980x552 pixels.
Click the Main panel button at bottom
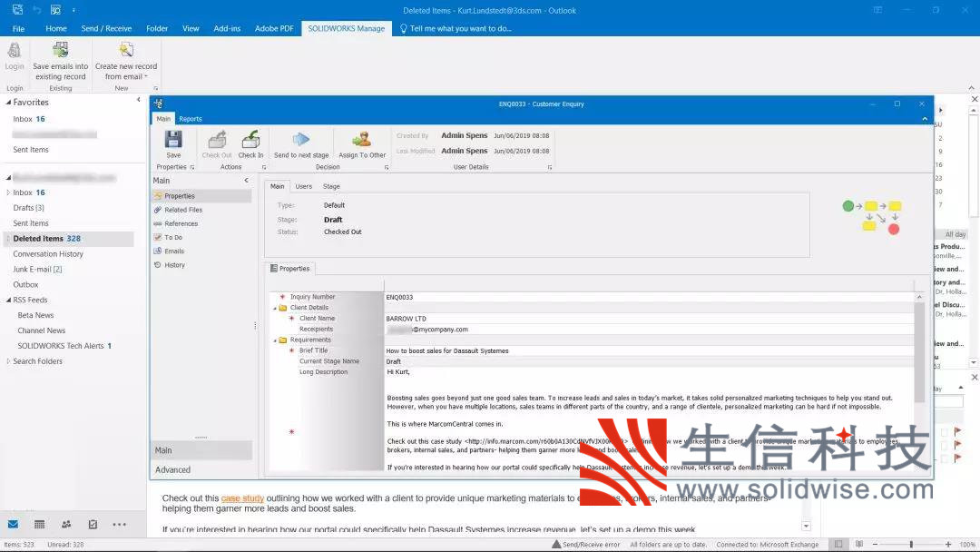[x=202, y=450]
